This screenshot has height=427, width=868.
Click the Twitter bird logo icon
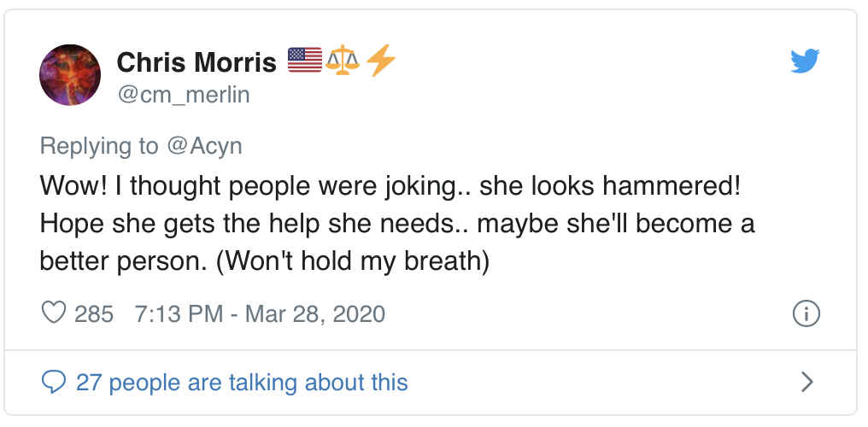(x=805, y=61)
